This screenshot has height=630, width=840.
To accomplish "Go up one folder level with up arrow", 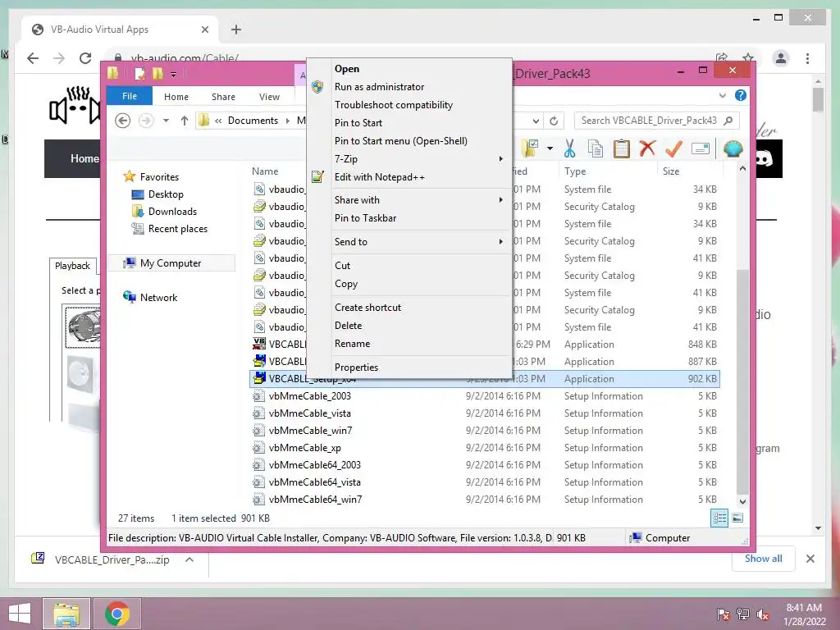I will [x=185, y=121].
